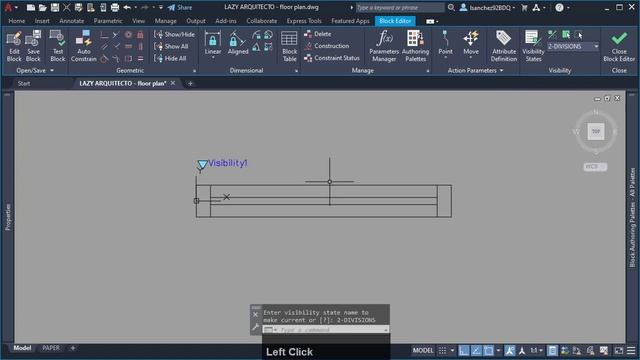Click the Make Invisible icon in the Visibility panel

click(579, 35)
